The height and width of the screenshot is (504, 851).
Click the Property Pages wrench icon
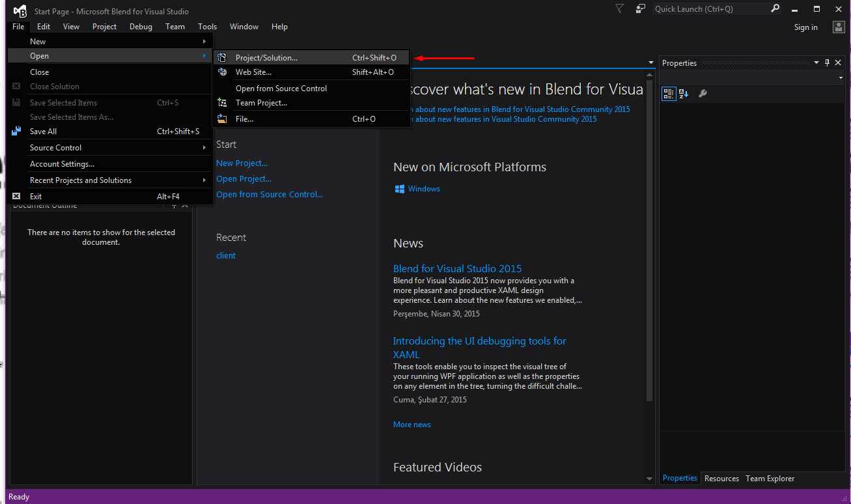(x=703, y=94)
